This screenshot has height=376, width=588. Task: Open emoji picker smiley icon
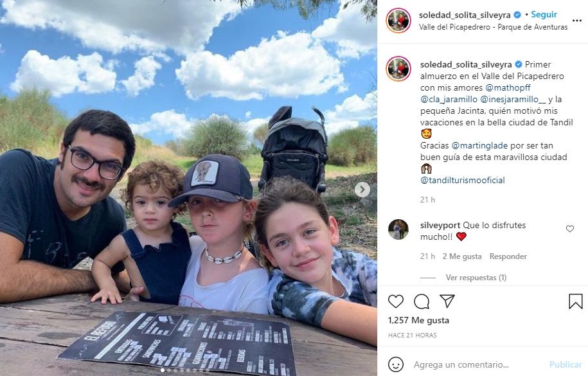[396, 364]
